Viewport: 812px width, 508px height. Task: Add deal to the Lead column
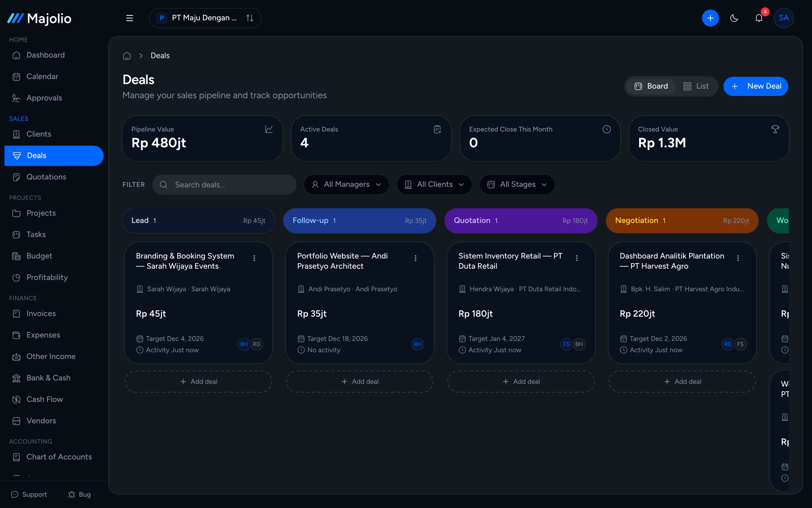(198, 382)
